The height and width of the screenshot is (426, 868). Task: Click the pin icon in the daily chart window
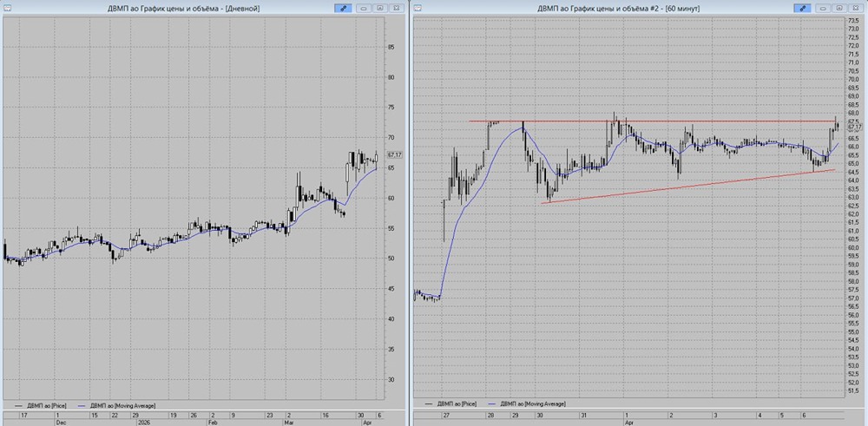tap(343, 8)
